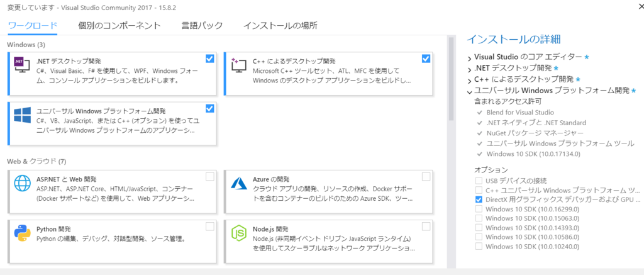The image size is (644, 275).
Task: Uncheck the .NET デスクトップ開発 workload
Action: coord(210,59)
